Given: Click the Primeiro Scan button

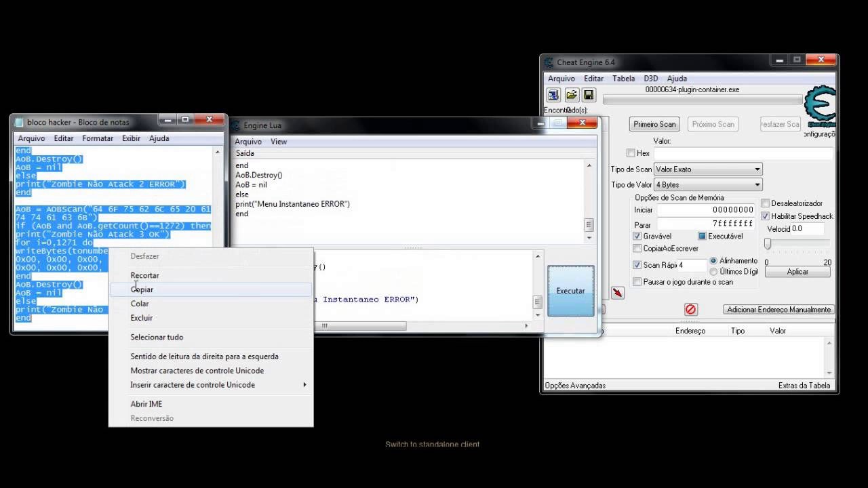Looking at the screenshot, I should tap(655, 124).
